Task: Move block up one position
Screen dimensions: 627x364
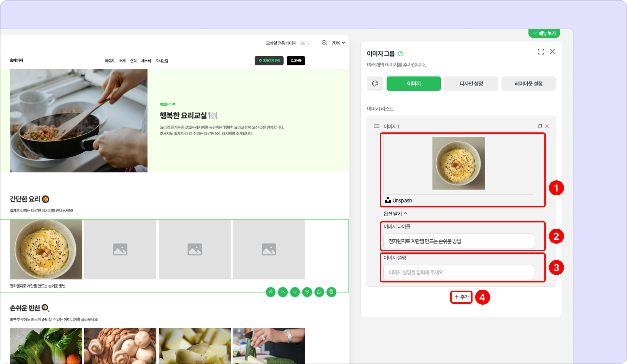Action: click(283, 292)
